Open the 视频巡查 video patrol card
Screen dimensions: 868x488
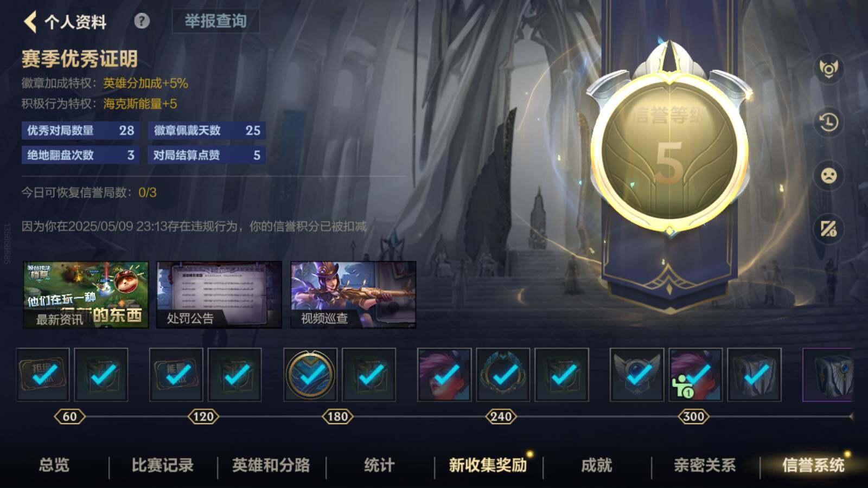(x=353, y=295)
